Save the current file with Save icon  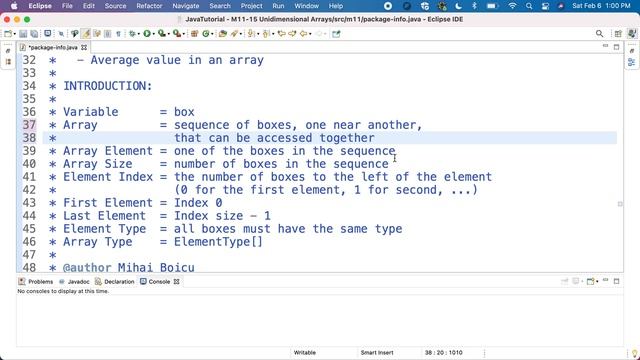(23, 34)
